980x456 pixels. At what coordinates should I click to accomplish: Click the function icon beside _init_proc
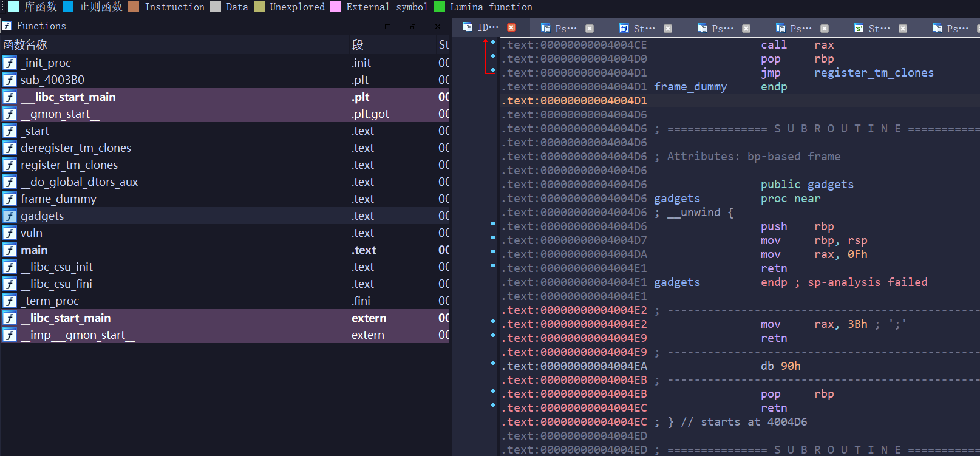10,63
